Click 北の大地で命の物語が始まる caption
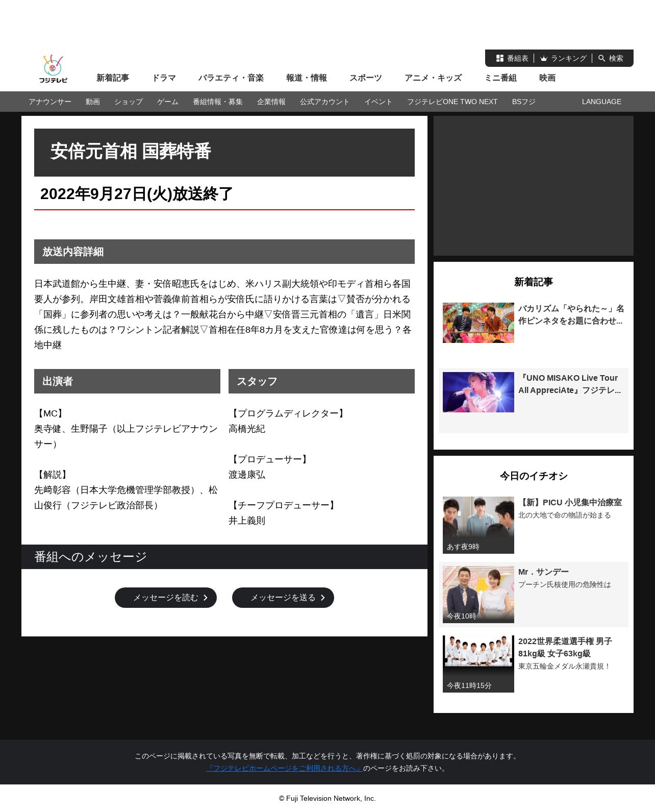Image resolution: width=655 pixels, height=812 pixels. (x=564, y=515)
